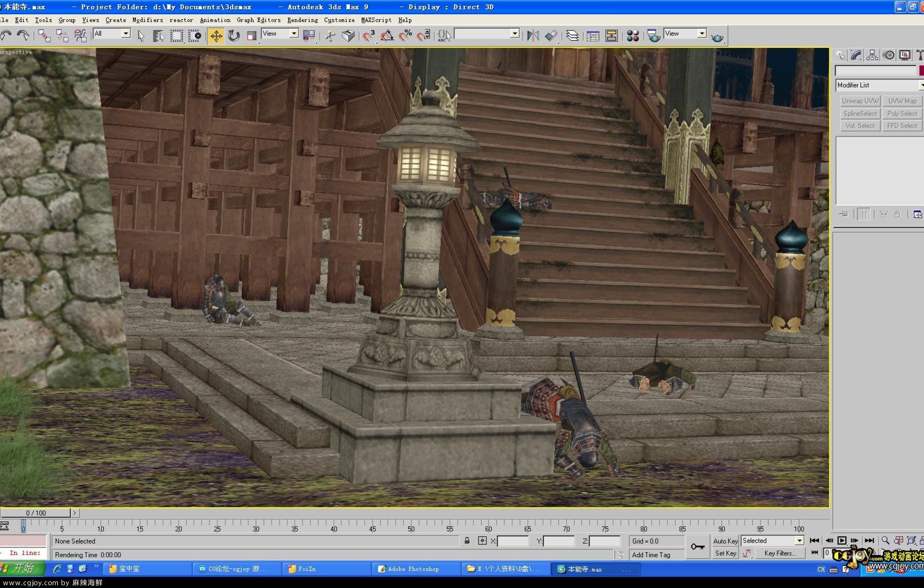Toggle Absolute Mode Transform Type-In
The image size is (924, 588).
point(482,541)
